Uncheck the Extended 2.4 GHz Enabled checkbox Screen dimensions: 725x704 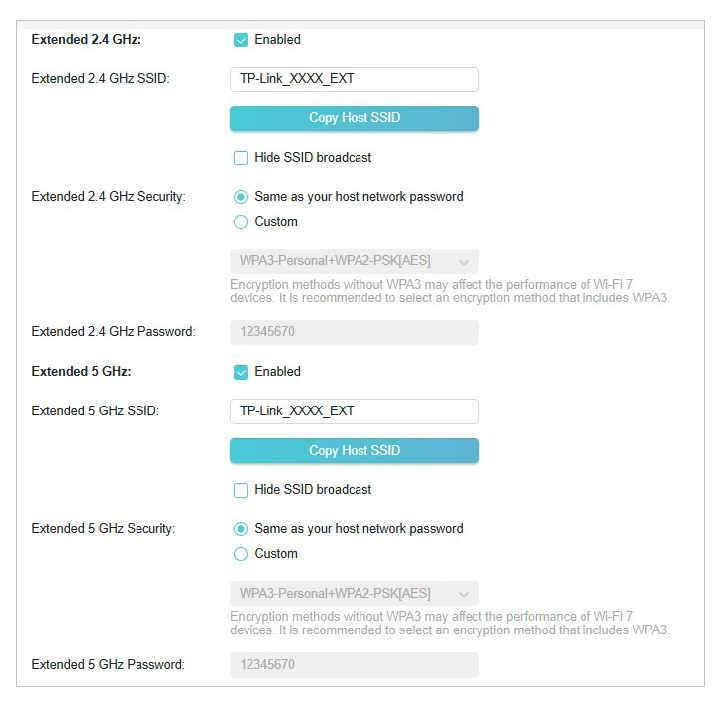pos(241,40)
